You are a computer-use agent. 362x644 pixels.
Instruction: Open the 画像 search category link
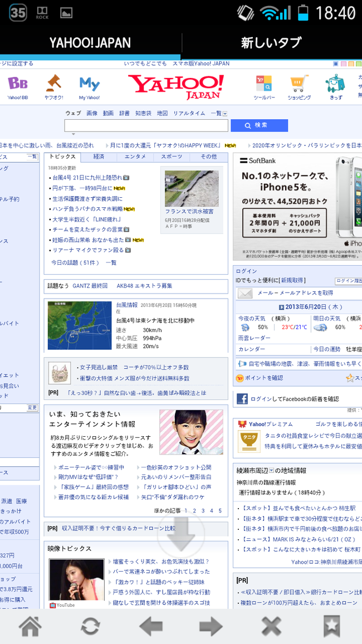point(92,113)
